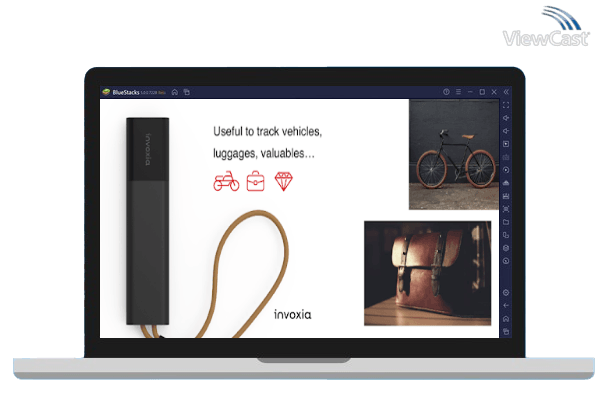Maximize the BlueStacks window

(482, 92)
